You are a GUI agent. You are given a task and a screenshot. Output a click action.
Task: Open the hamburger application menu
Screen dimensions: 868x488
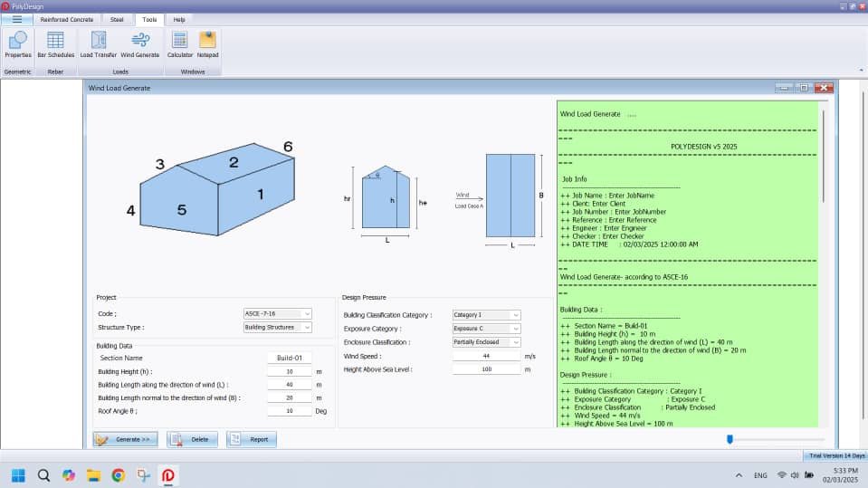tap(17, 19)
